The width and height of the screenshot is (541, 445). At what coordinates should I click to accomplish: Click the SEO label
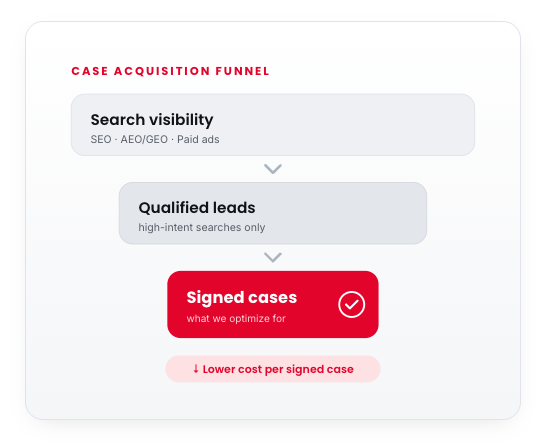coord(101,139)
